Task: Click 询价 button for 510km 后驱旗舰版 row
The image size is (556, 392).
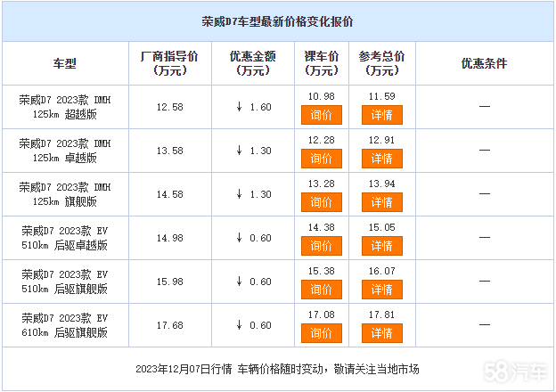Action: (x=322, y=290)
